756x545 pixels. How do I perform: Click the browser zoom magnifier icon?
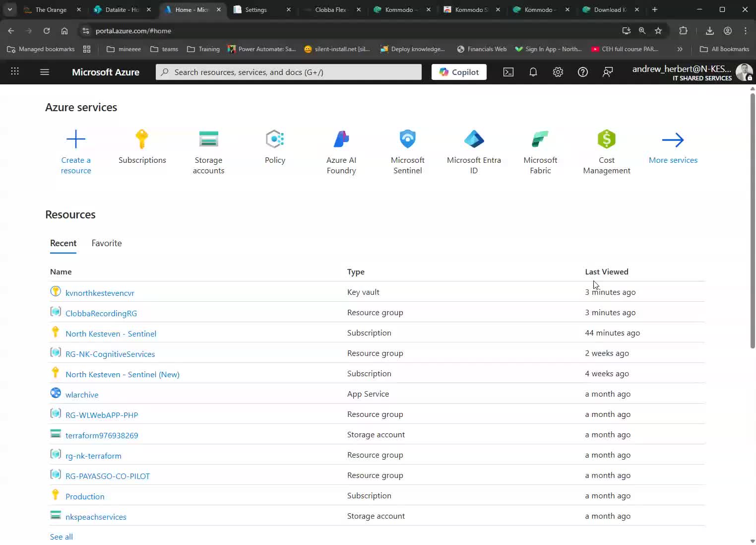coord(642,31)
